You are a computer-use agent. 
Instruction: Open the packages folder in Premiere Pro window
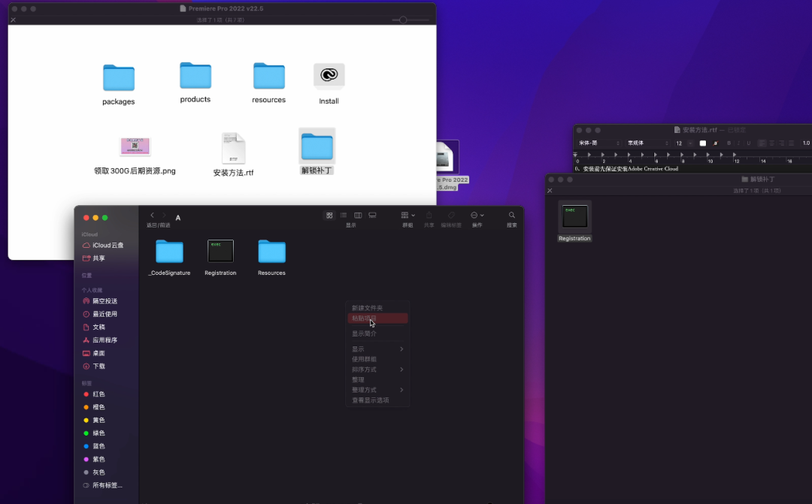point(119,78)
